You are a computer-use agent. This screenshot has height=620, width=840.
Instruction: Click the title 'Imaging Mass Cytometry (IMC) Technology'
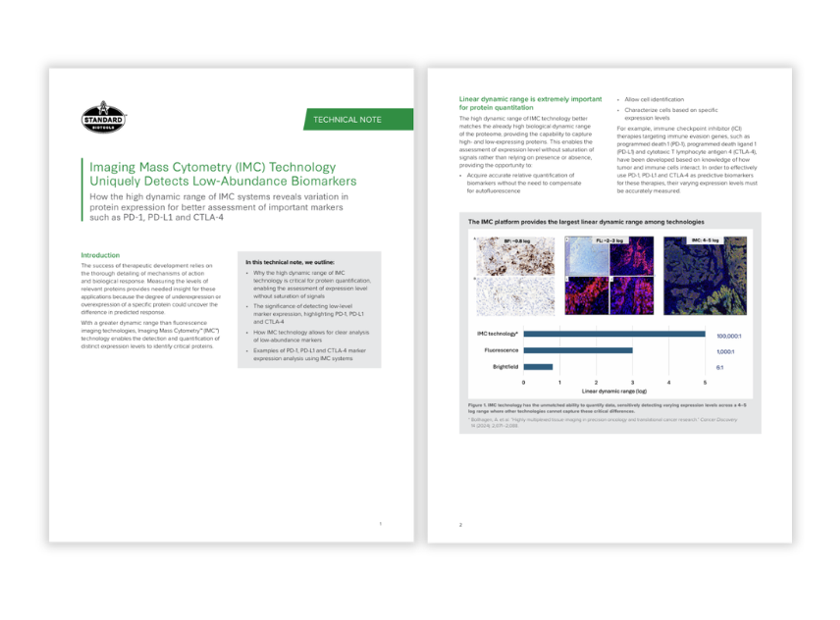coord(212,167)
